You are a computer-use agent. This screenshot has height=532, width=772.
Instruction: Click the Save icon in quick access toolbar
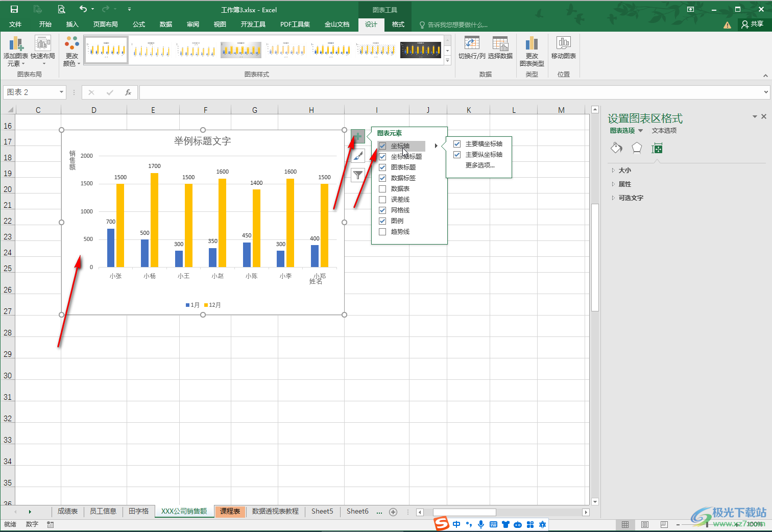click(14, 9)
